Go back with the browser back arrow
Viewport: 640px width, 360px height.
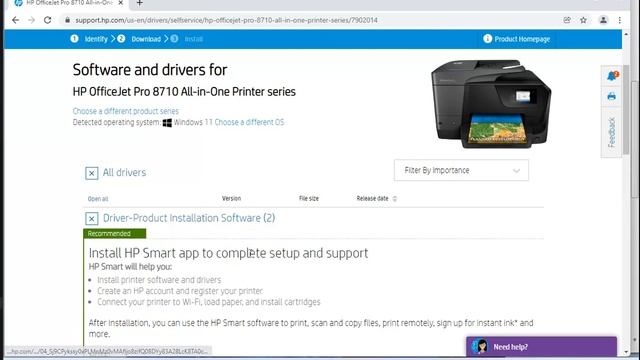(15, 20)
